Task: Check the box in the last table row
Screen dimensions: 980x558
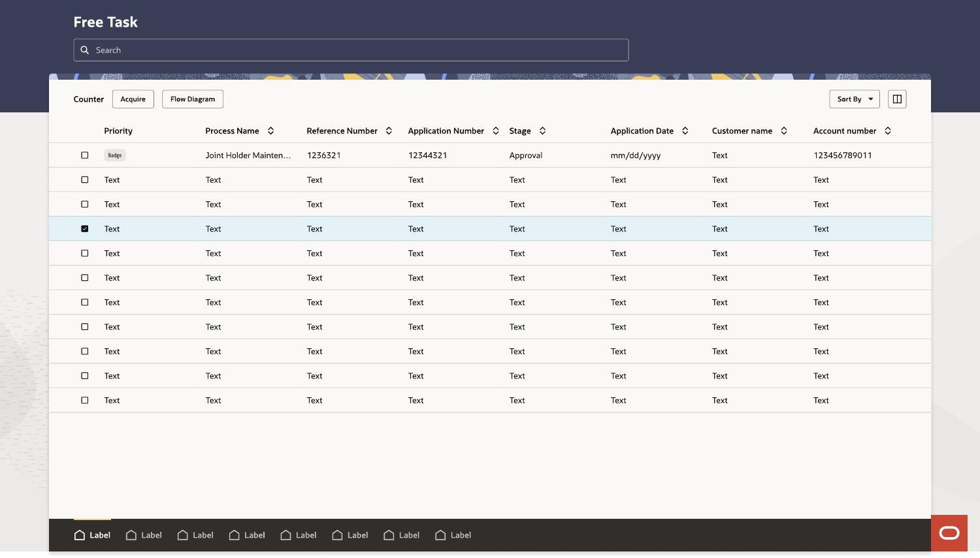Action: 84,401
